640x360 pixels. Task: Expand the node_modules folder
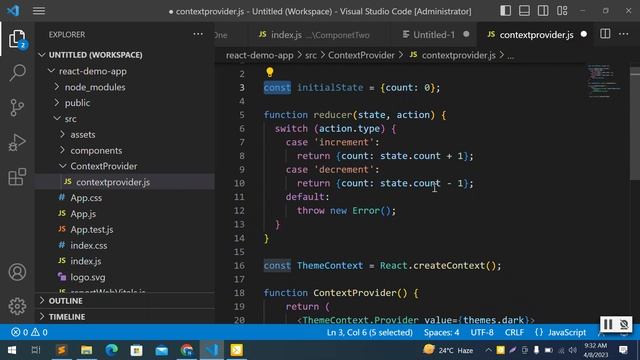point(124,87)
